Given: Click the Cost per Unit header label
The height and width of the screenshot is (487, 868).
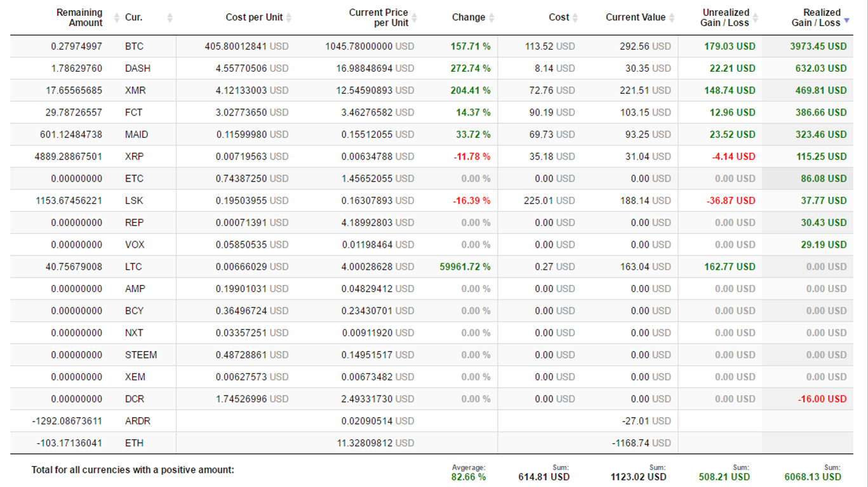Looking at the screenshot, I should (x=254, y=18).
